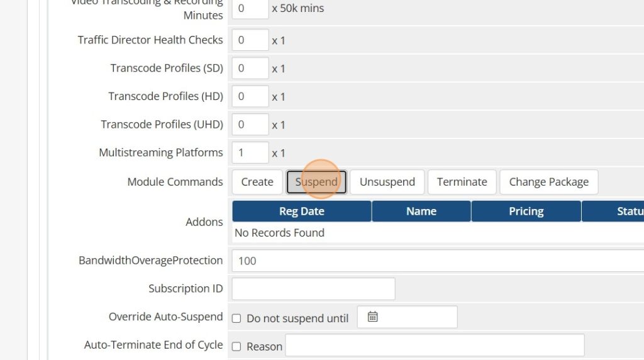Run the Suspend module command
The width and height of the screenshot is (644, 360).
[x=316, y=182]
